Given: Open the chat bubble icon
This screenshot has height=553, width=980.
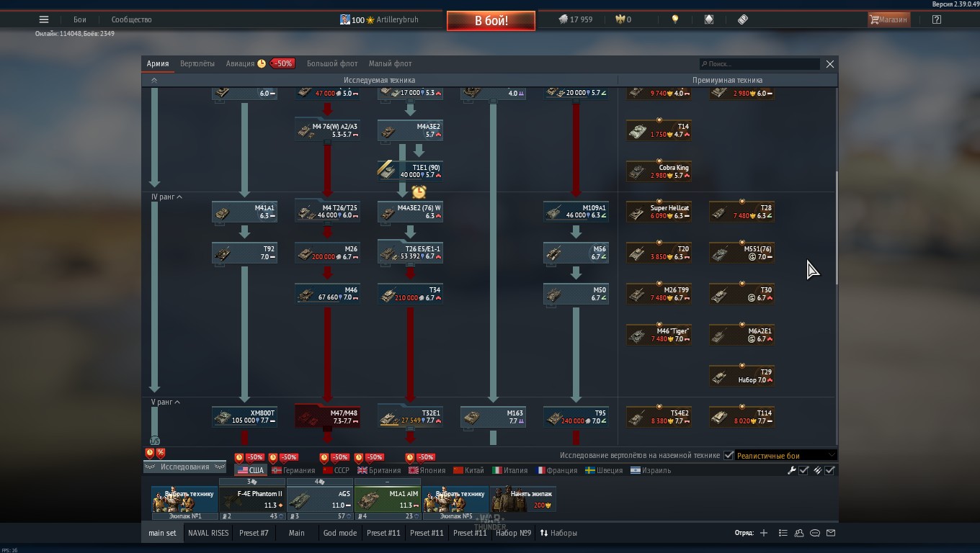Looking at the screenshot, I should click(x=815, y=533).
